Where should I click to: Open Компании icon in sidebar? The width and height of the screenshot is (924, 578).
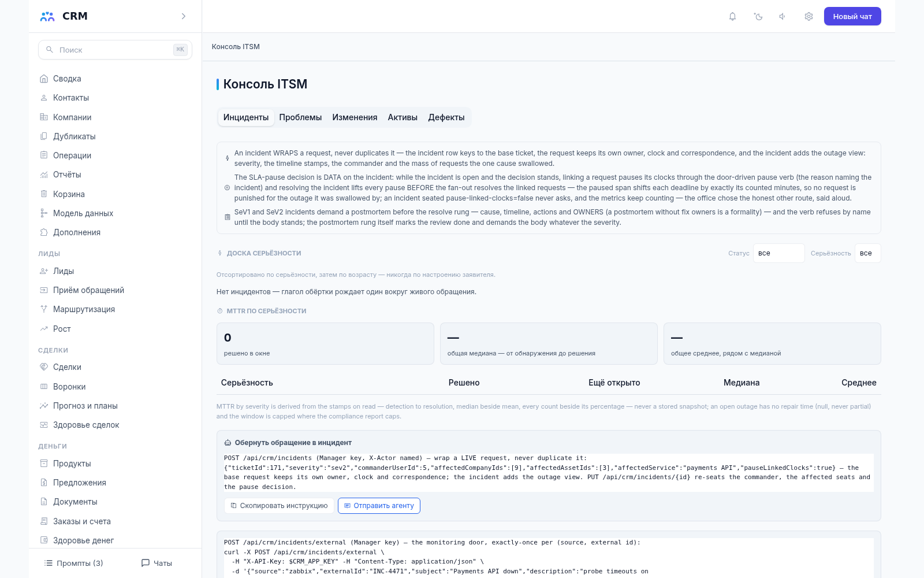click(x=44, y=117)
